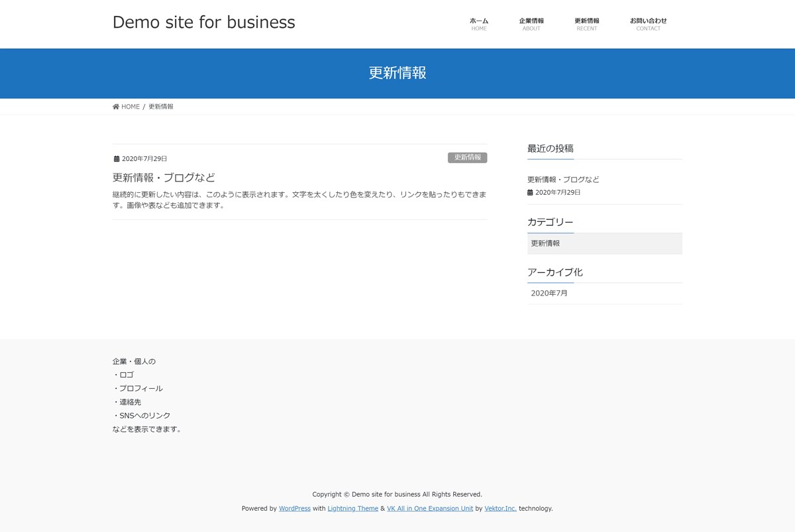
Task: Open the 企業情報 ABOUT menu item
Action: tap(531, 25)
